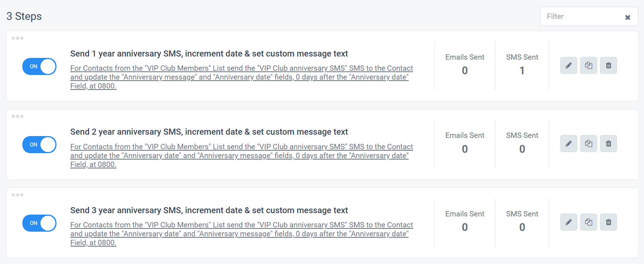Image resolution: width=644 pixels, height=264 pixels.
Task: Open the three-dot handle on second step
Action: (x=17, y=116)
